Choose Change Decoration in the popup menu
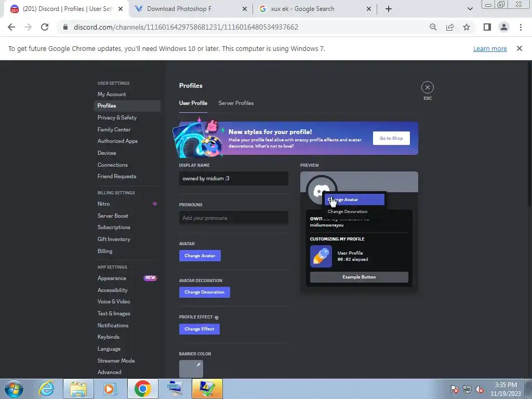The image size is (532, 399). coord(354,211)
